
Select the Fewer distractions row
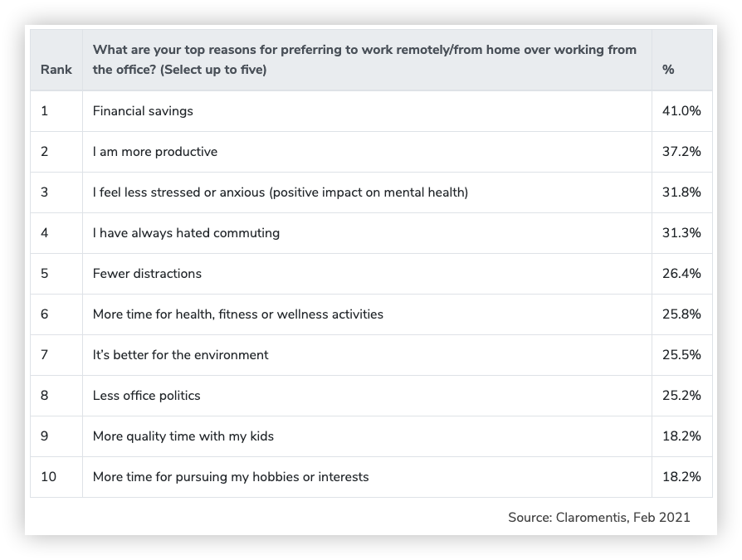(147, 274)
